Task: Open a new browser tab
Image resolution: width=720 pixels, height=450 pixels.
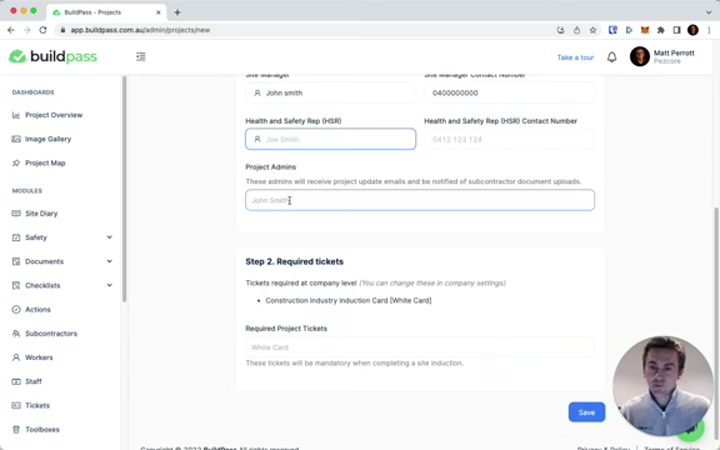Action: click(x=177, y=12)
